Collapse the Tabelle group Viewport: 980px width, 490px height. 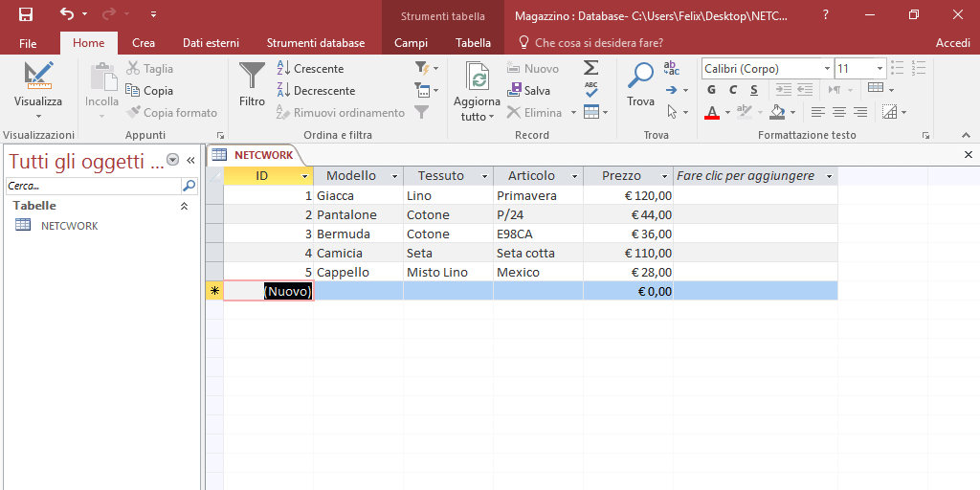[x=185, y=206]
